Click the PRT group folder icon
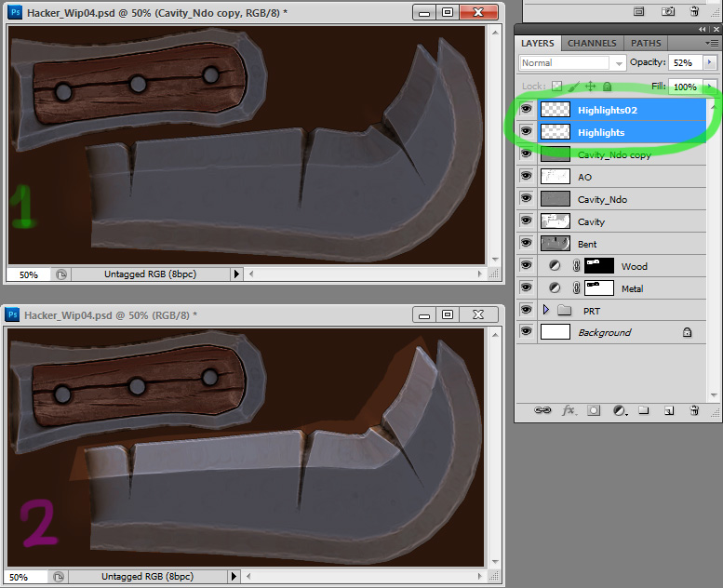 pyautogui.click(x=565, y=310)
